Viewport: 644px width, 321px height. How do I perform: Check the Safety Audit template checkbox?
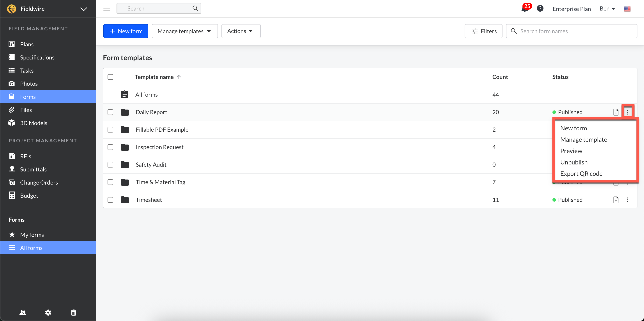[x=110, y=164]
